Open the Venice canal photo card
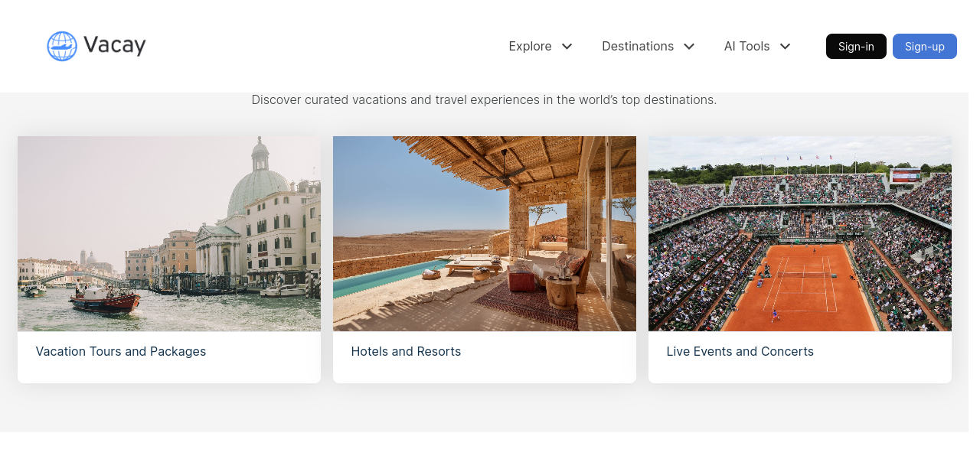The image size is (980, 459). 169,233
